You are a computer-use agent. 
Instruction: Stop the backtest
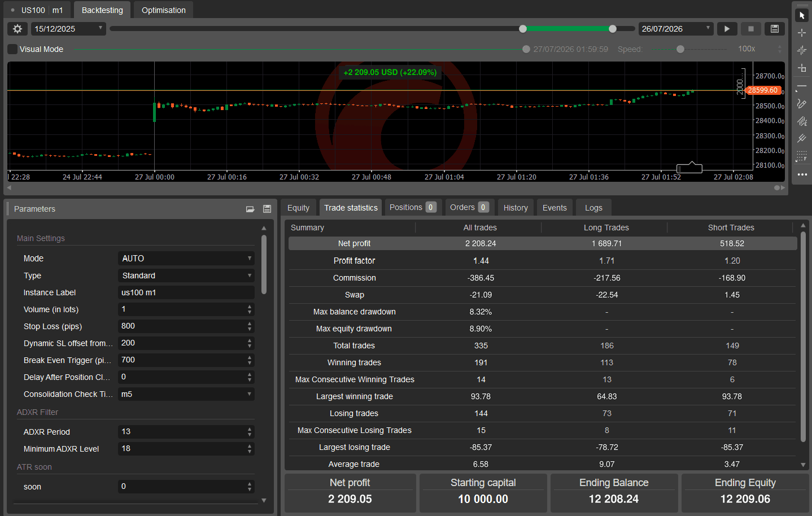click(751, 29)
